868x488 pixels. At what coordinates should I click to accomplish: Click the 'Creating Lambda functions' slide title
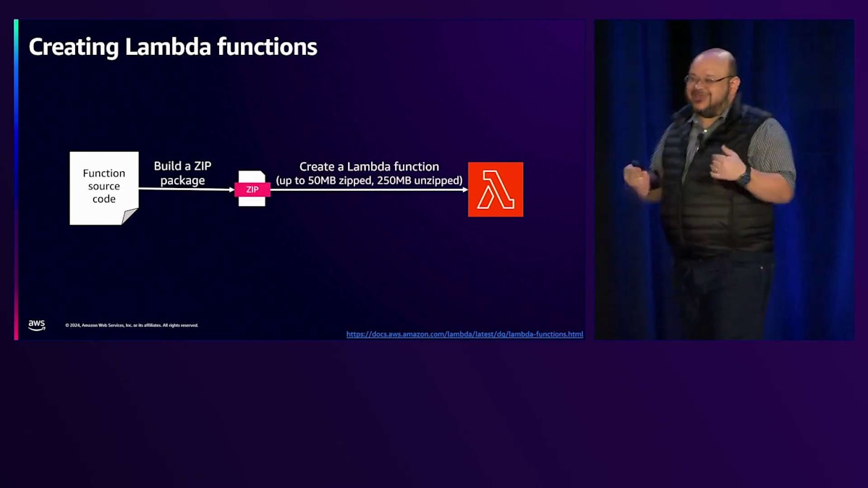coord(173,47)
